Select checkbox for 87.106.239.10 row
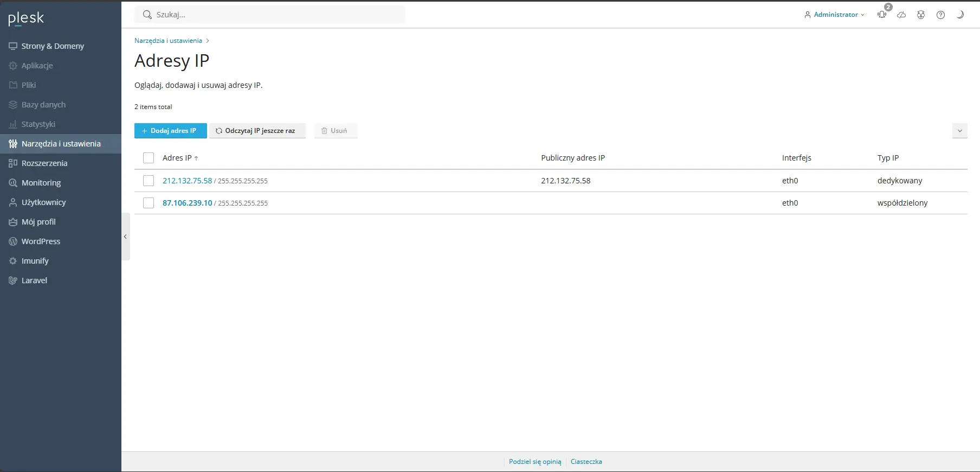Image resolution: width=980 pixels, height=472 pixels. pos(149,203)
